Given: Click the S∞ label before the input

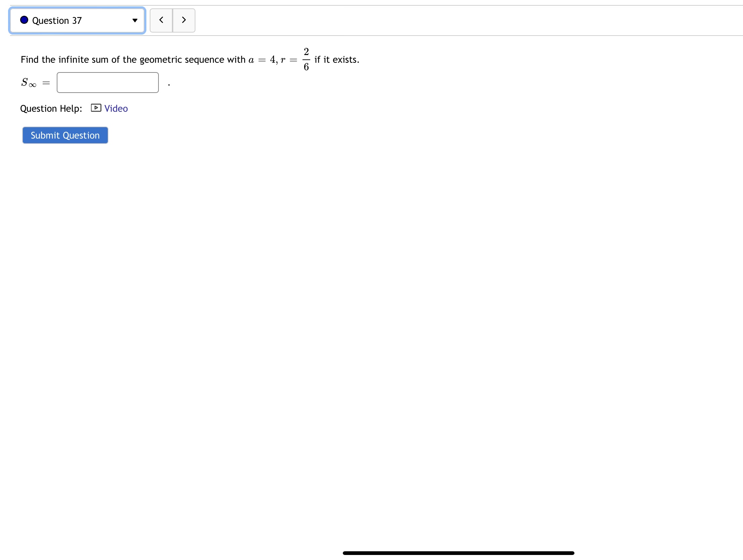Looking at the screenshot, I should coord(29,82).
